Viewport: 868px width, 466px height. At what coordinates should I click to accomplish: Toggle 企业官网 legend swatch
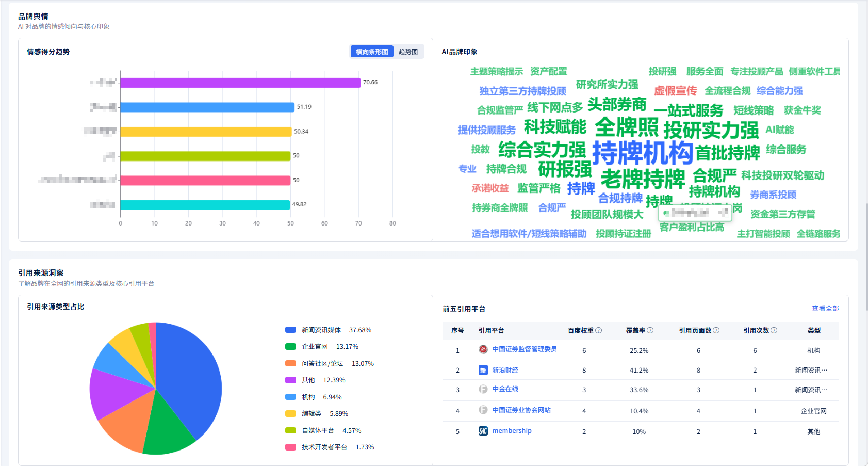coord(290,347)
